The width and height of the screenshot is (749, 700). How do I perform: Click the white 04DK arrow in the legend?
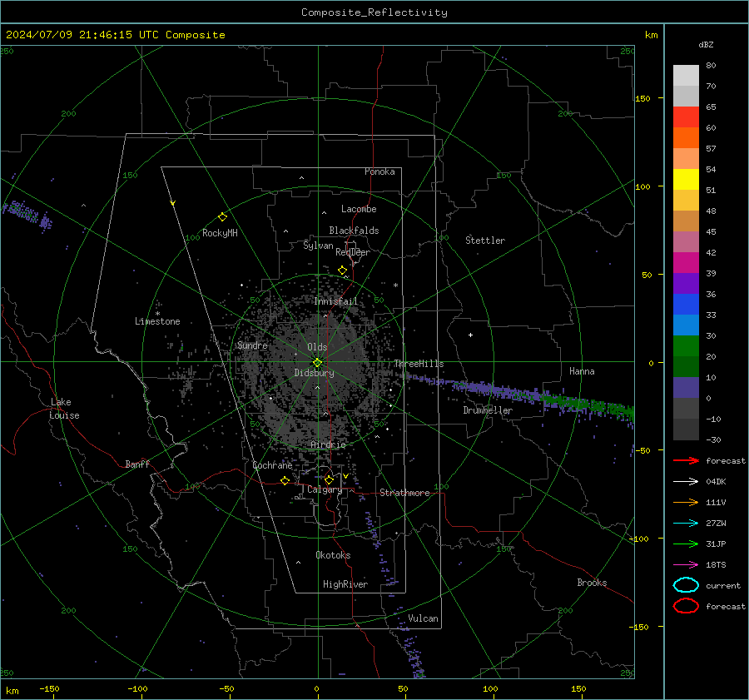click(686, 481)
